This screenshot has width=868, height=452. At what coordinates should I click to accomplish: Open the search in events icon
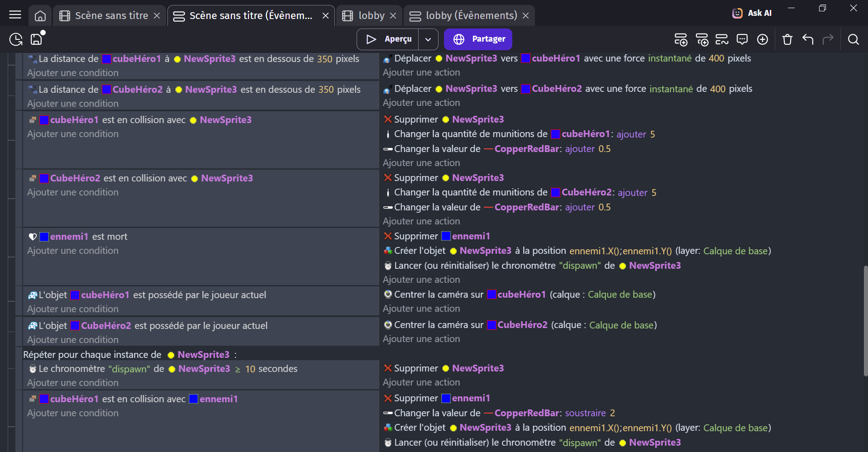click(x=853, y=39)
